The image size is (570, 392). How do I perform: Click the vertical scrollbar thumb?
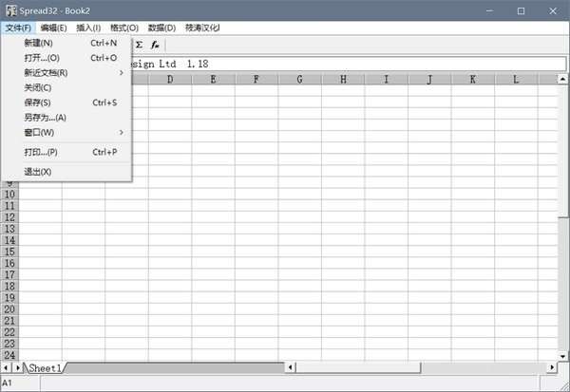(562, 151)
